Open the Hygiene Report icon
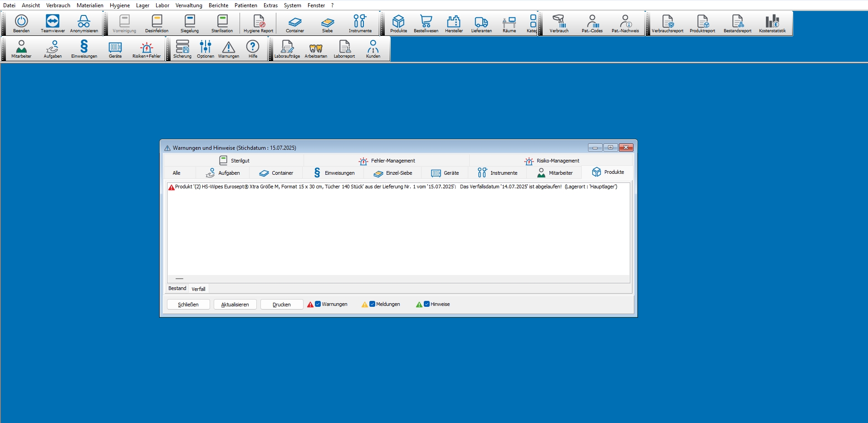 coord(258,24)
